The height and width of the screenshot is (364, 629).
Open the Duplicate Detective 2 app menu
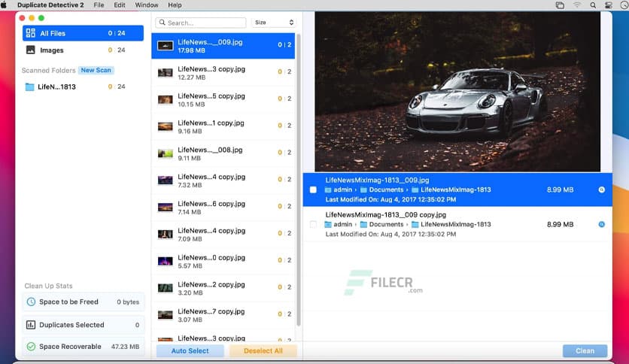pos(50,5)
